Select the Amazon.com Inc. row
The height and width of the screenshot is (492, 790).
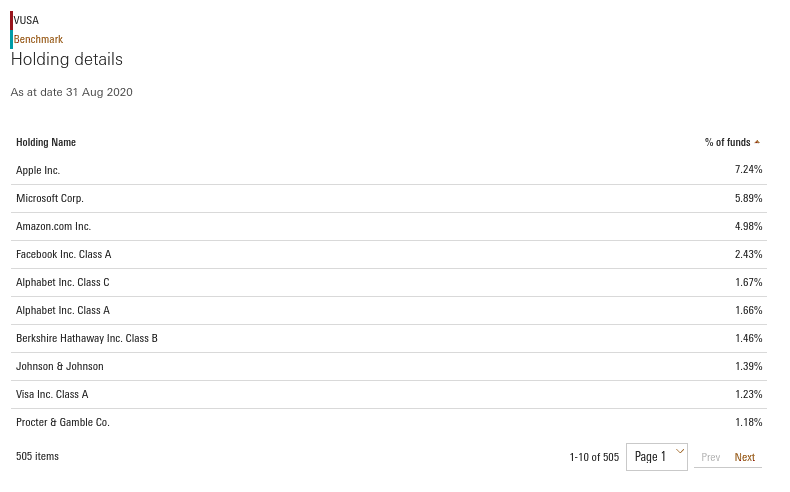click(389, 227)
